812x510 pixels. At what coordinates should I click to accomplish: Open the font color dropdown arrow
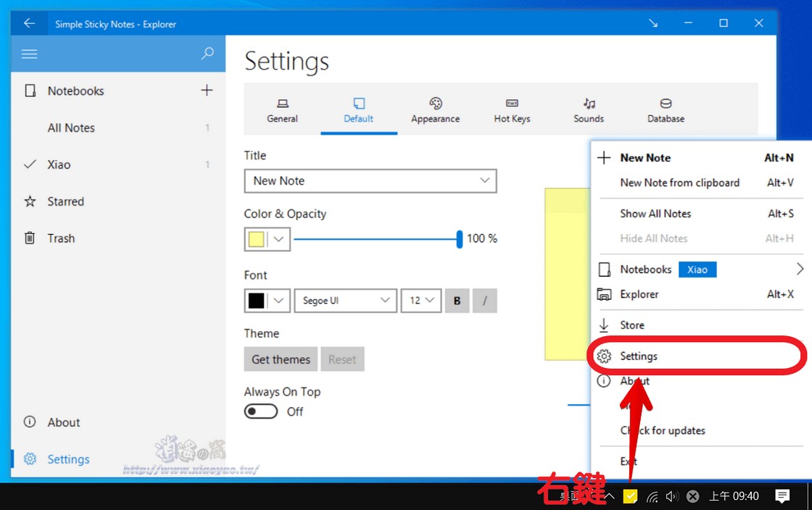click(x=278, y=301)
